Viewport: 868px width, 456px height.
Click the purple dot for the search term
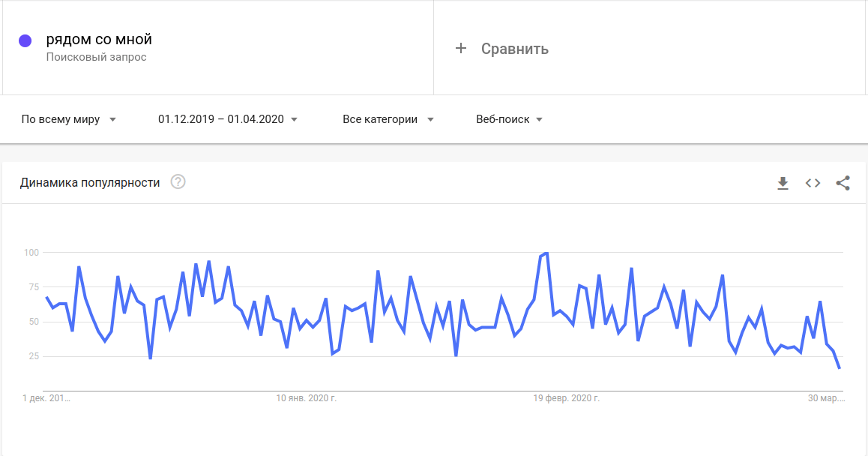tap(25, 41)
